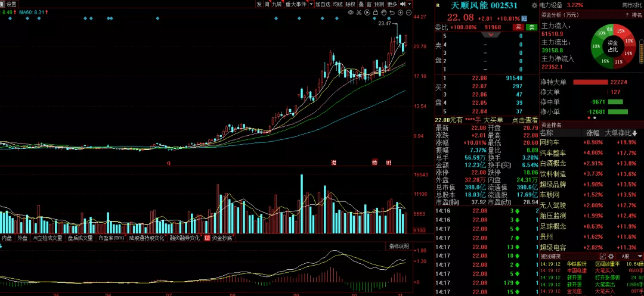
Task: Click 指标说明 indicator description button
Action: [x=399, y=247]
